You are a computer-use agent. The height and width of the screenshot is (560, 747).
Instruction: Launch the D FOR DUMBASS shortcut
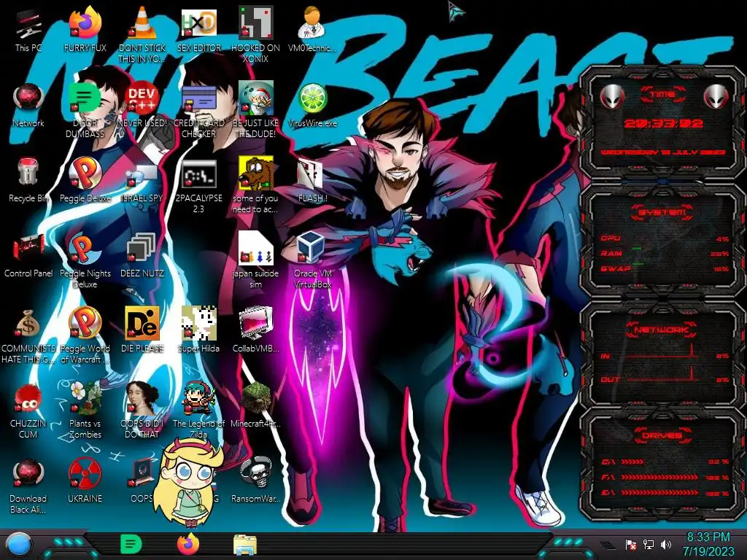click(x=85, y=99)
